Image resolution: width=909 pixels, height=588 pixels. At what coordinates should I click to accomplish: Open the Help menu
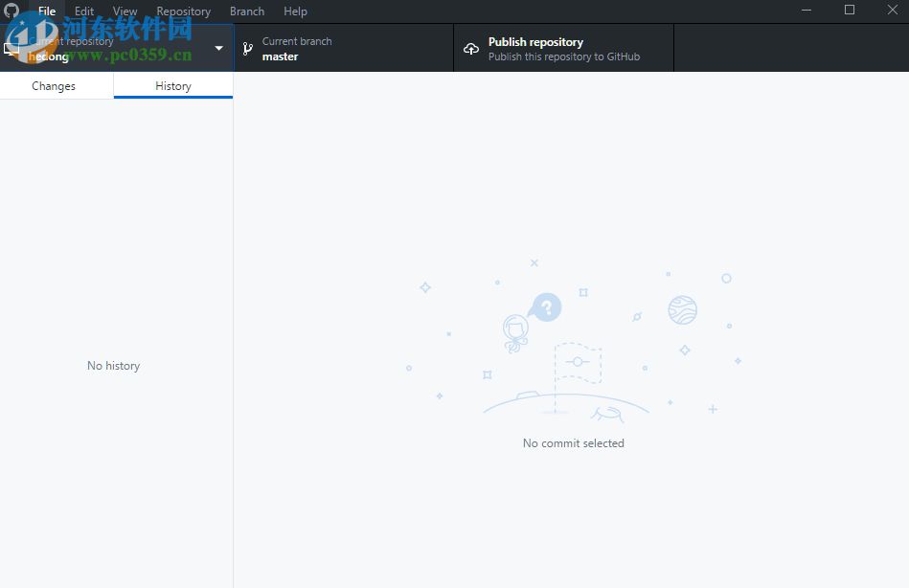tap(295, 11)
